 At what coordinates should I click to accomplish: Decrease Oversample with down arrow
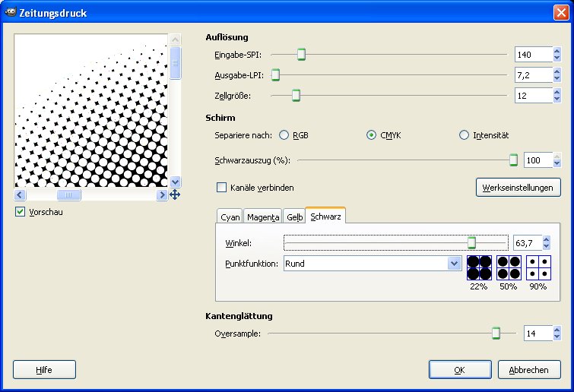[557, 337]
